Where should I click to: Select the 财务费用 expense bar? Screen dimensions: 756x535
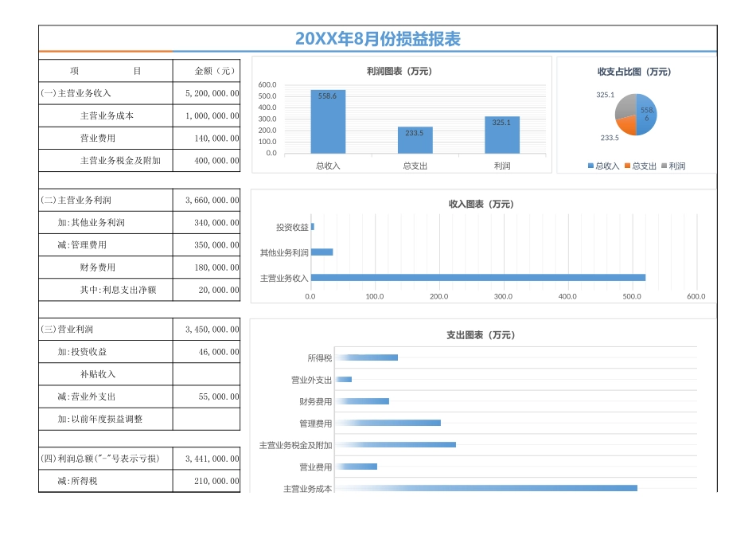tap(362, 401)
